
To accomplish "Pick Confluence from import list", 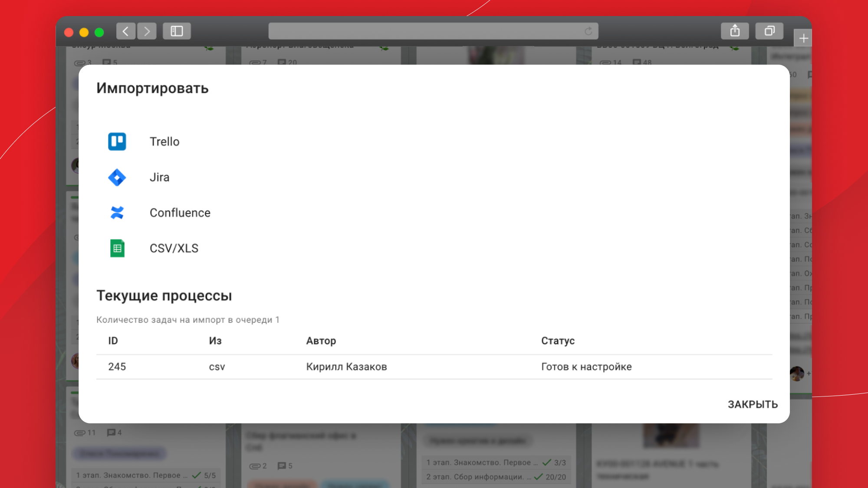I will pyautogui.click(x=180, y=213).
